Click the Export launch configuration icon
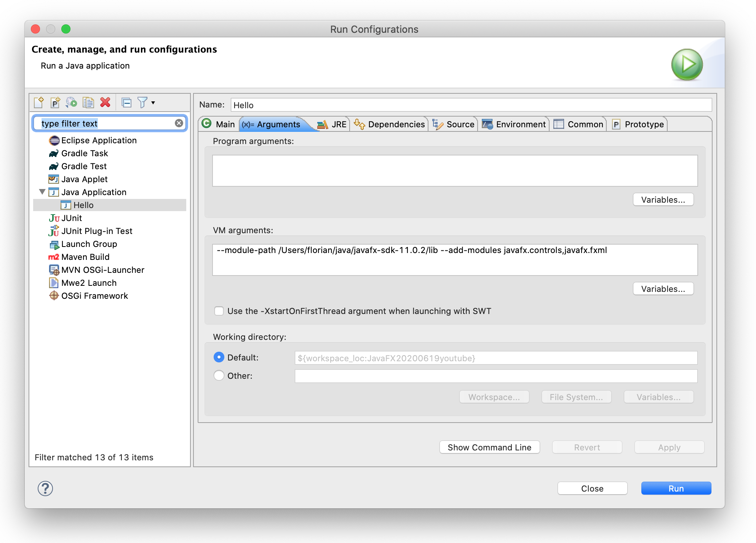Viewport: 756px width, 543px height. [71, 103]
